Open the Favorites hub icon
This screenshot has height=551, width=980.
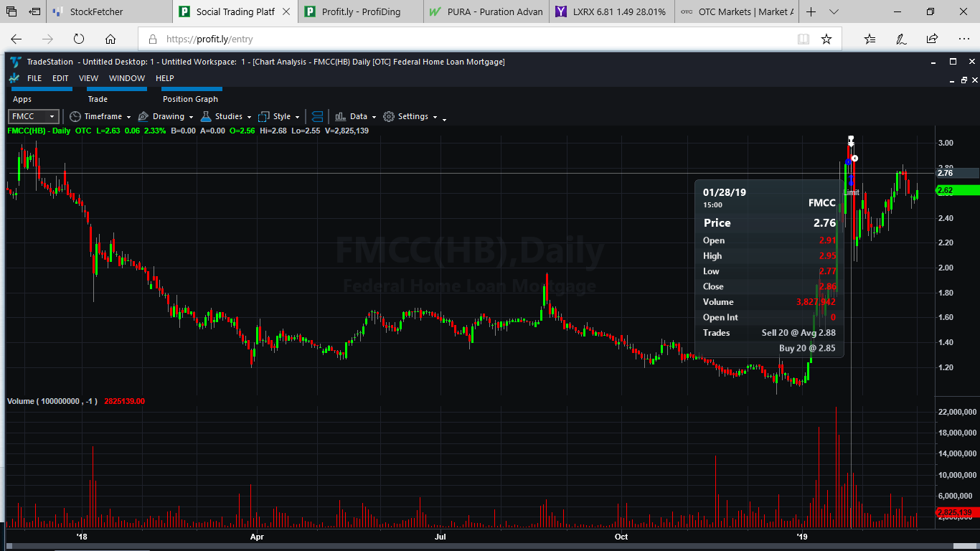tap(870, 39)
